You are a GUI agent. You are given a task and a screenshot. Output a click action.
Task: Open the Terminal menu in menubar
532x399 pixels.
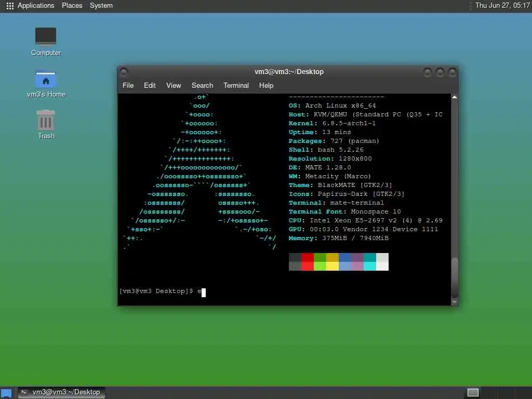pyautogui.click(x=236, y=86)
